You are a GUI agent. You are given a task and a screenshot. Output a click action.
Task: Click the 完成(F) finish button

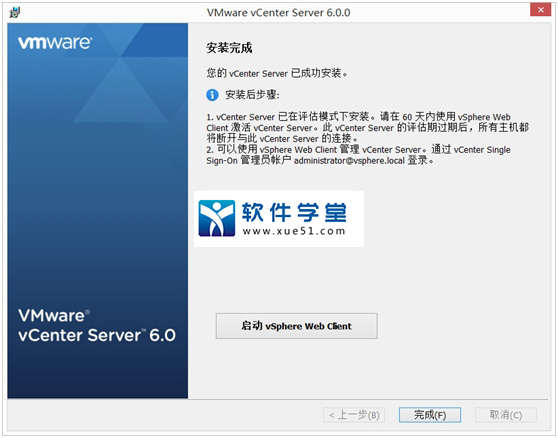[430, 415]
